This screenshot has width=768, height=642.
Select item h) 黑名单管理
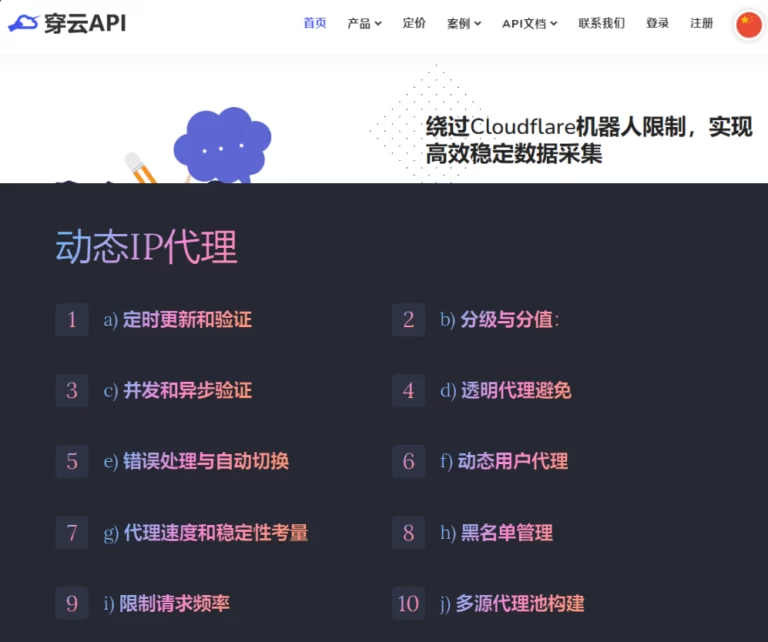(x=496, y=532)
